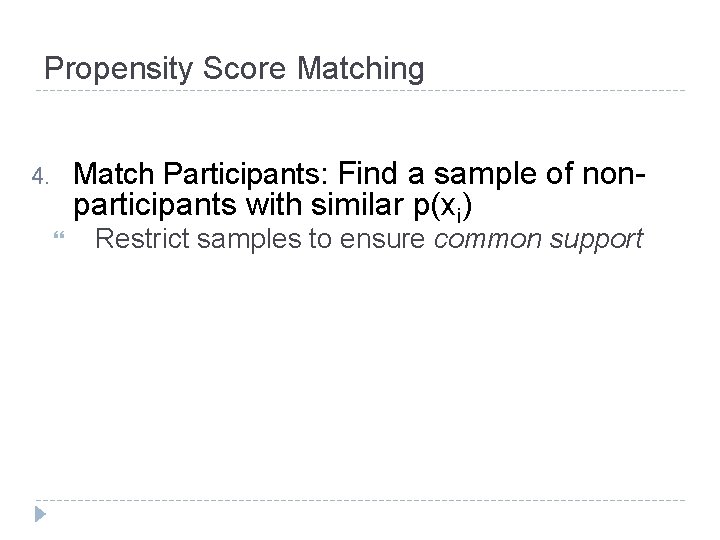
Task: Click the dashed line near slide bottom
Action: 360,500
